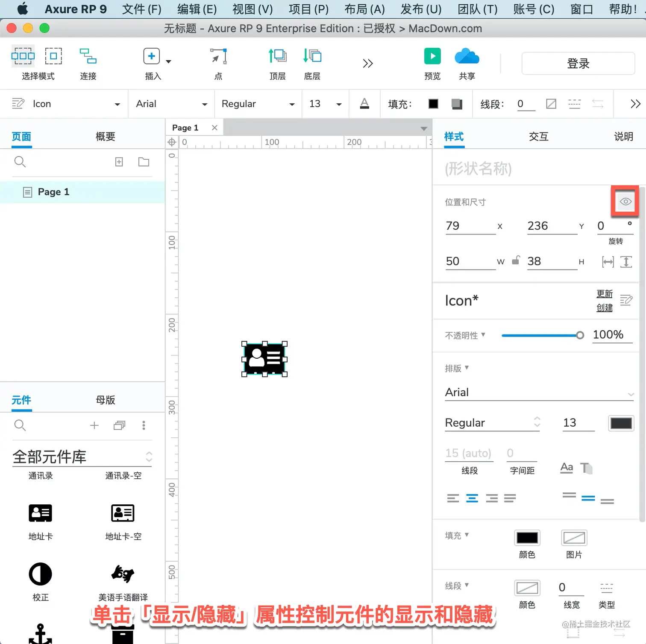Screen dimensions: 646x644
Task: Open the widget library three-dot options menu
Action: (x=144, y=425)
